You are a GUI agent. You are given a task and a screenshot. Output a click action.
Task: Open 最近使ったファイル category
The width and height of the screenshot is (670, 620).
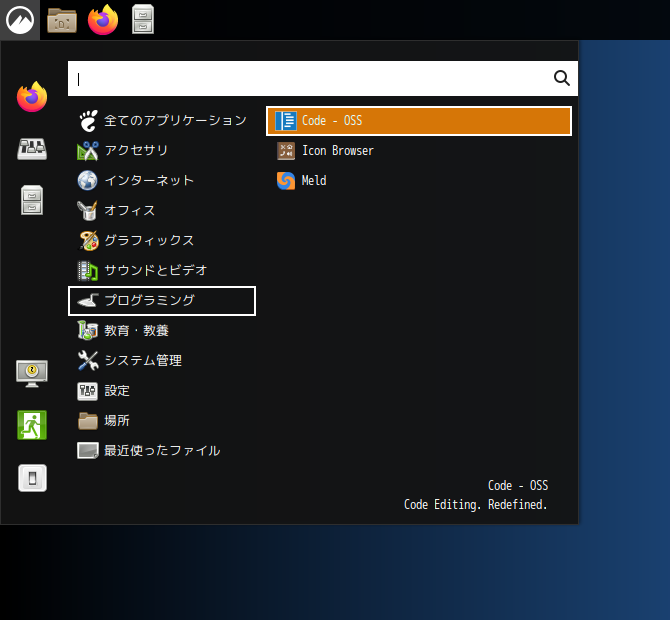162,451
